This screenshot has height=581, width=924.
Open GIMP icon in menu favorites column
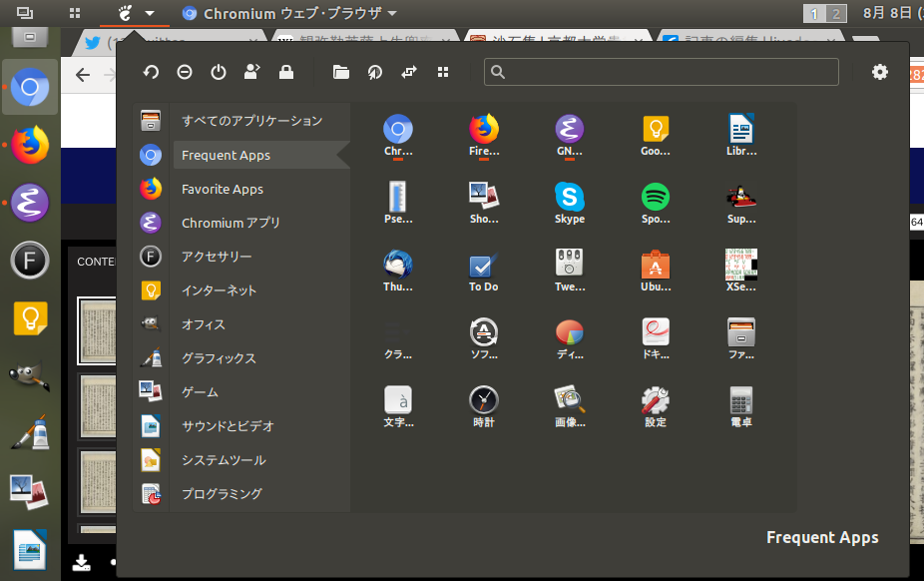point(151,324)
